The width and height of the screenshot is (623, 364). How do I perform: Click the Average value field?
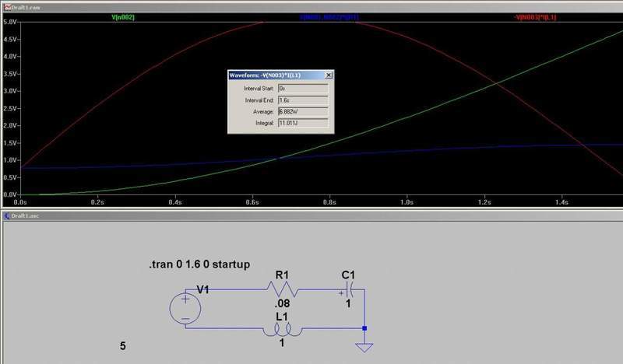(303, 111)
